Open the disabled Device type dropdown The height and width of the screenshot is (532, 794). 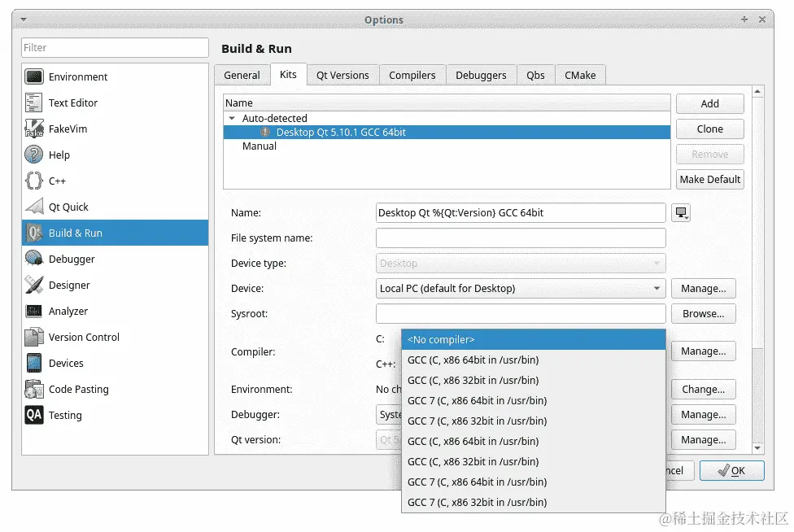click(x=521, y=264)
